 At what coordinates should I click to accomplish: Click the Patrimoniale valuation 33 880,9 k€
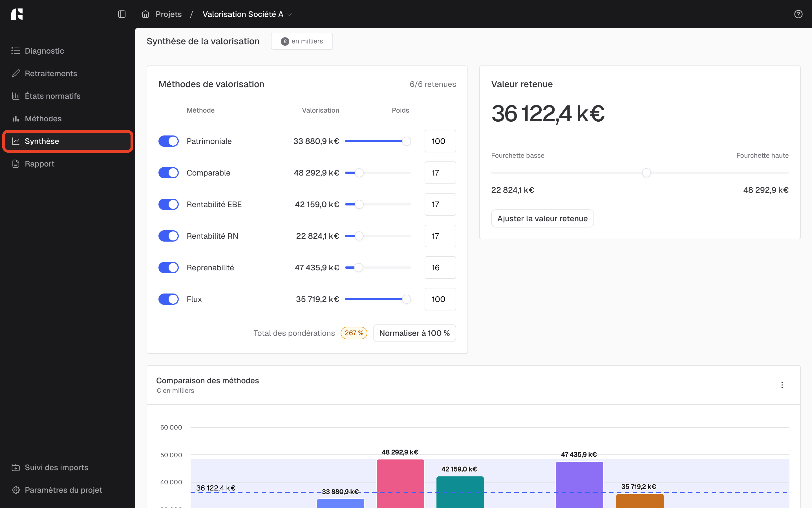tap(316, 141)
